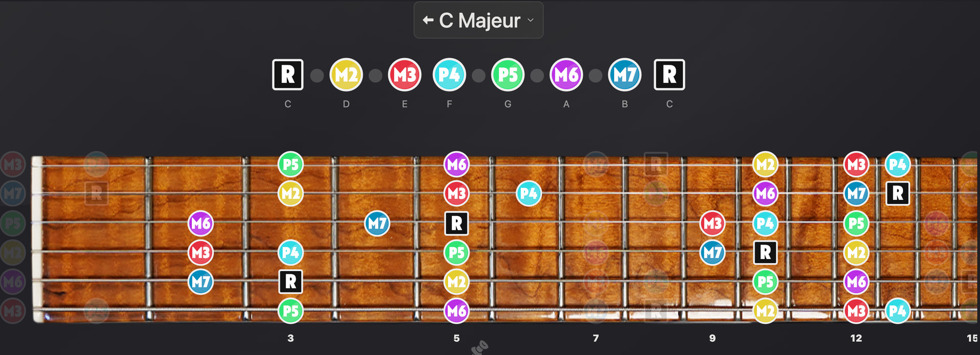
Task: Click the back arrow beside C Majeur
Action: coord(428,20)
